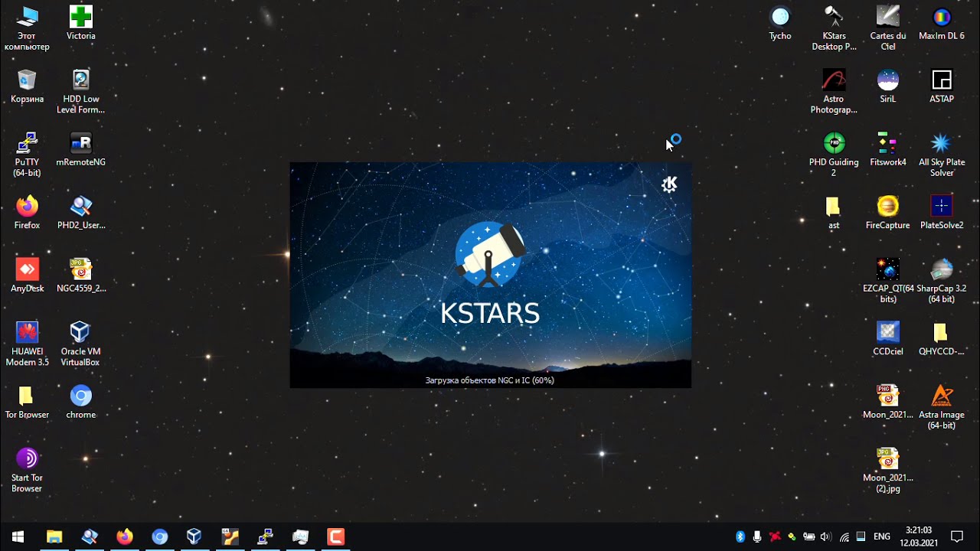Select the ast folder on desktop
The image size is (980, 551).
(x=833, y=213)
